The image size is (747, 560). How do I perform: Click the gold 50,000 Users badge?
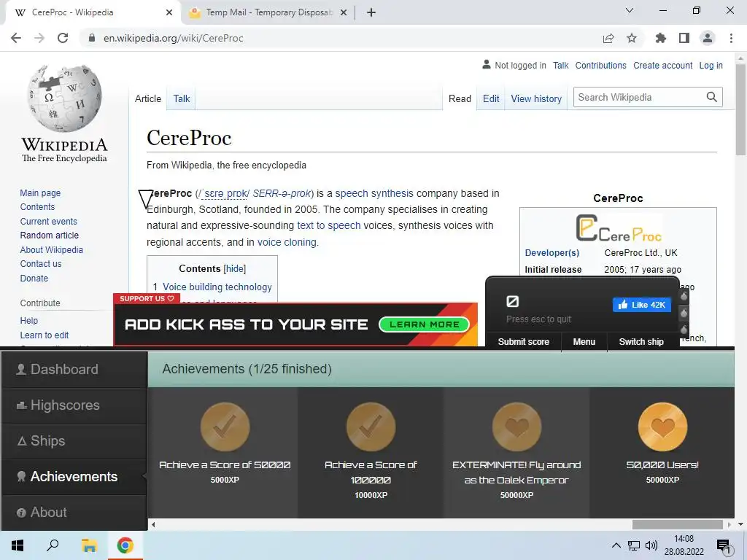[x=662, y=427]
